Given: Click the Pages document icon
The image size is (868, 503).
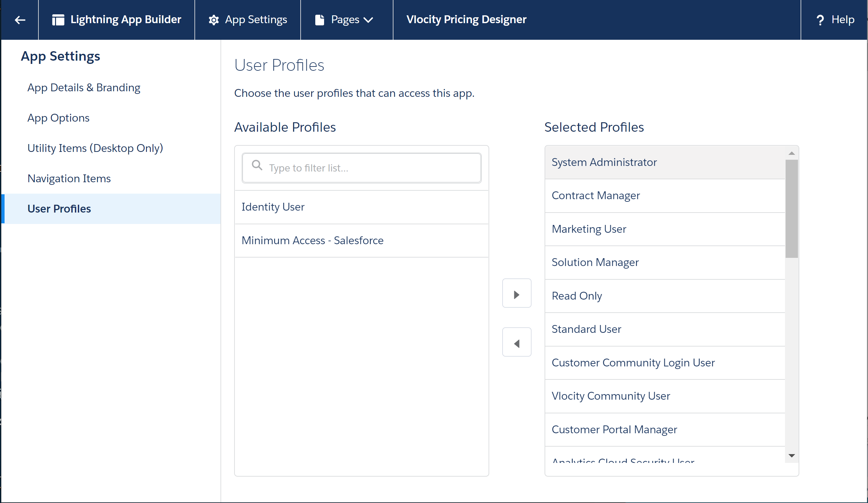Looking at the screenshot, I should pyautogui.click(x=320, y=20).
